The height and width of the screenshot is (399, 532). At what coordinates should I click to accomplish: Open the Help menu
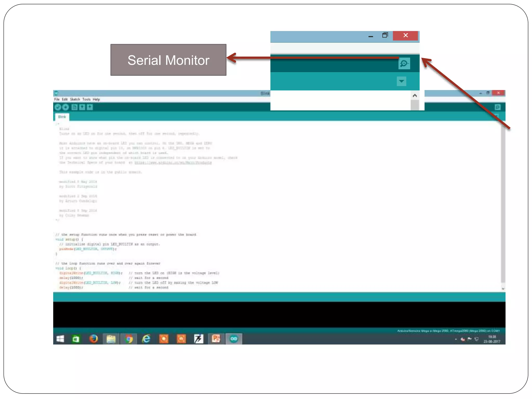[x=96, y=99]
